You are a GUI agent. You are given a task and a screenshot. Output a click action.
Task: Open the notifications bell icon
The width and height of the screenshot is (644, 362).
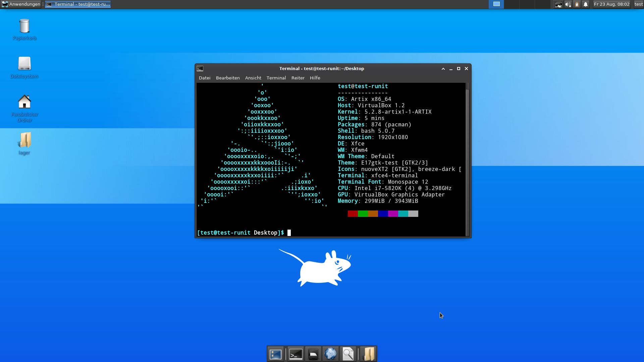coord(586,4)
